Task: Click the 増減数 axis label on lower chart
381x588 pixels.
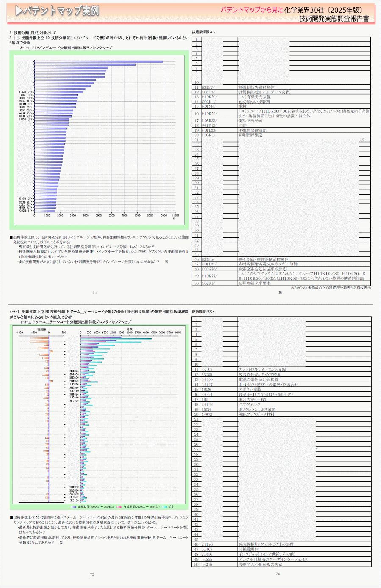Action: [41, 329]
